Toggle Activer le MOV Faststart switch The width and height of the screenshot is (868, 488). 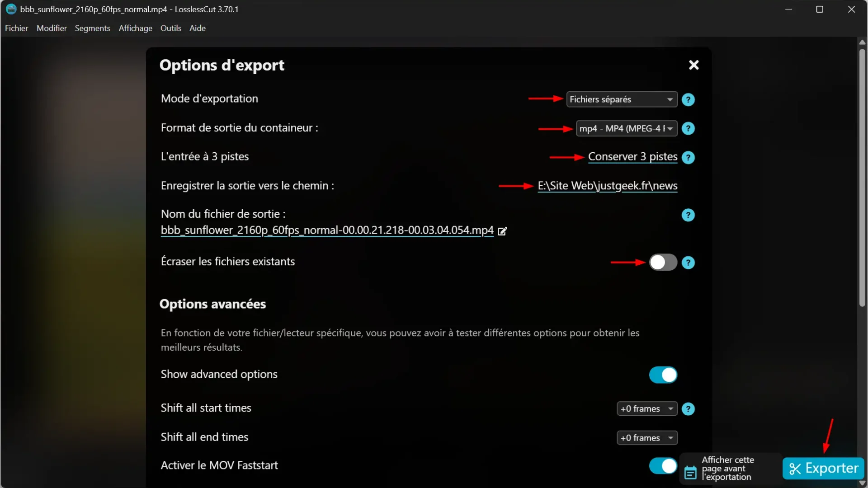pos(663,466)
